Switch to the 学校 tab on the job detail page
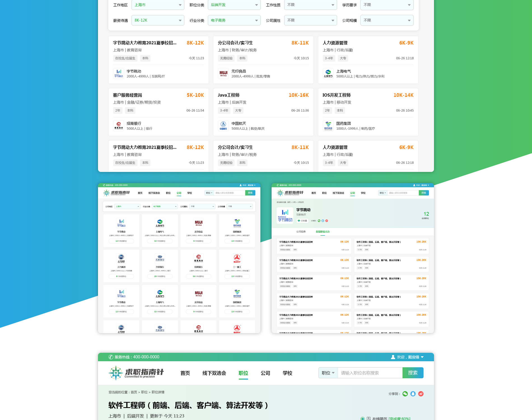Screen dimensions: 532x420 tap(287, 373)
